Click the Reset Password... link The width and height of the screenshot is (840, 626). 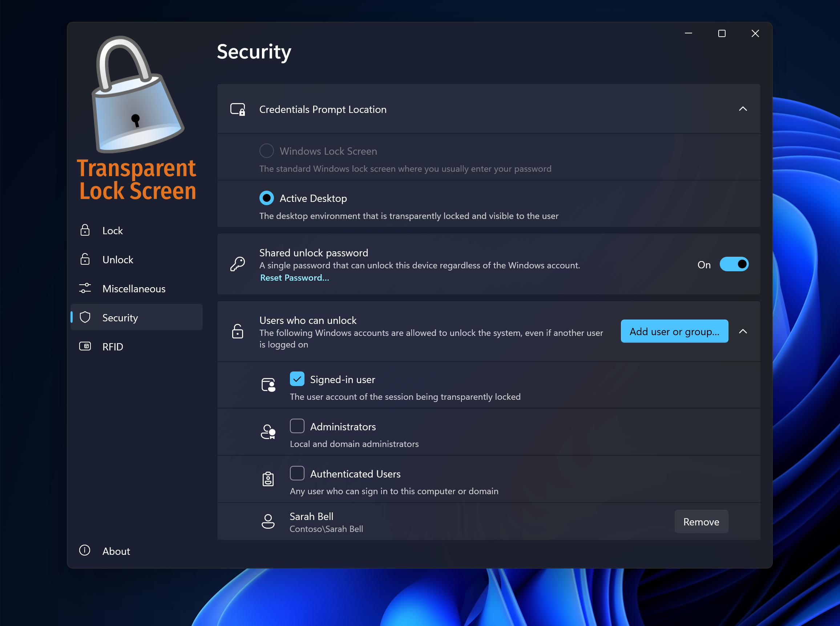[294, 278]
